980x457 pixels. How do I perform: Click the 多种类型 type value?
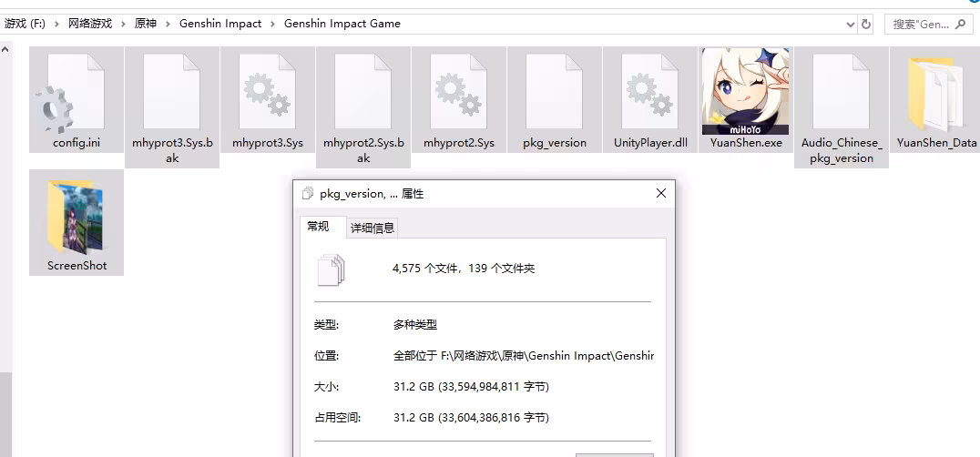click(x=415, y=325)
